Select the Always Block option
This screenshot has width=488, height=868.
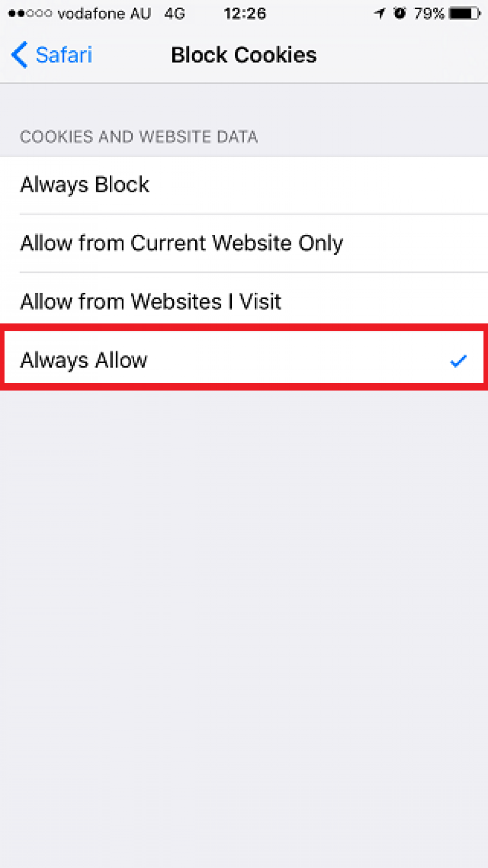[x=244, y=185]
